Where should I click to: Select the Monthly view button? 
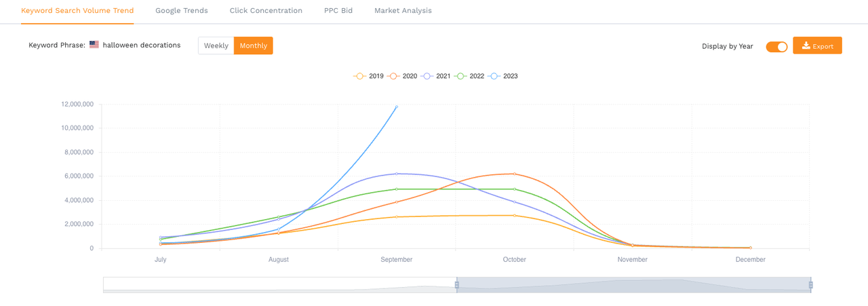(x=254, y=45)
